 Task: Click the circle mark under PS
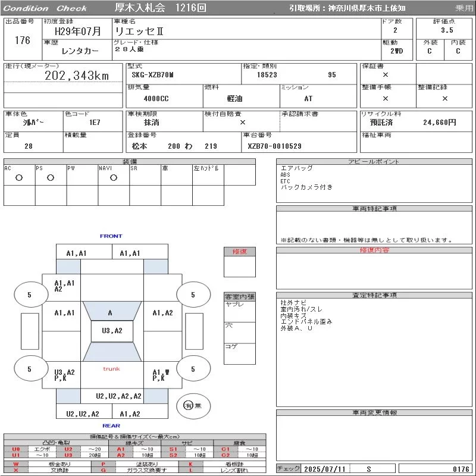pyautogui.click(x=51, y=178)
